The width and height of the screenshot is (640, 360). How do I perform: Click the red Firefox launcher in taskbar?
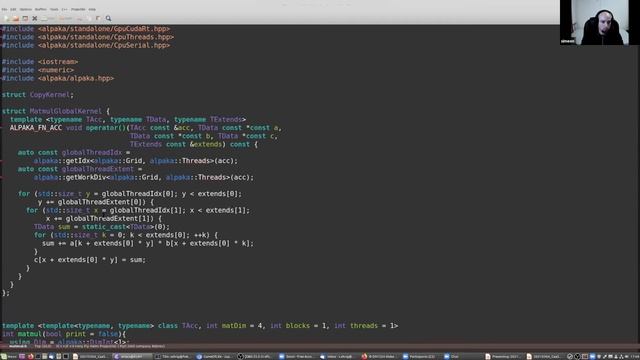(x=31, y=356)
